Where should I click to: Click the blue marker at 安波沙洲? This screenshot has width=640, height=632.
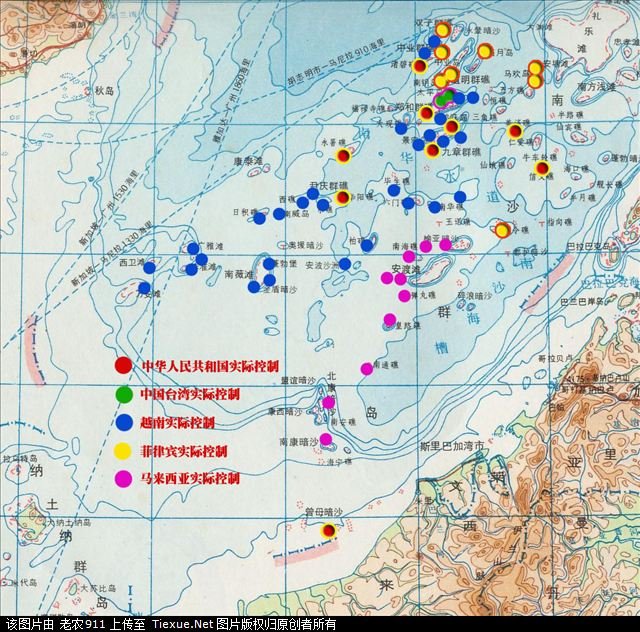coord(345,264)
